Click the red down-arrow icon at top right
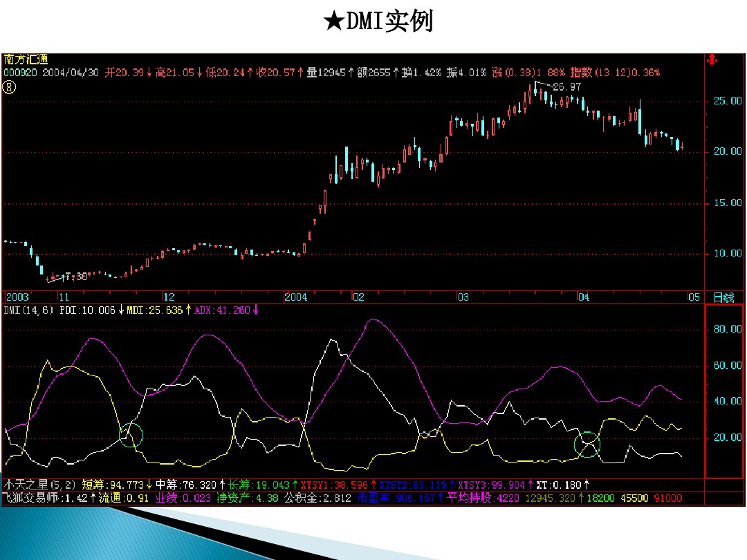The width and height of the screenshot is (747, 560). coord(711,59)
